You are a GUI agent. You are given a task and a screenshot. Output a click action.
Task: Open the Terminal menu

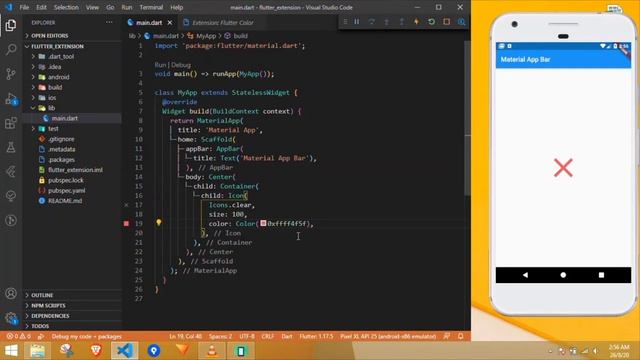tap(151, 7)
